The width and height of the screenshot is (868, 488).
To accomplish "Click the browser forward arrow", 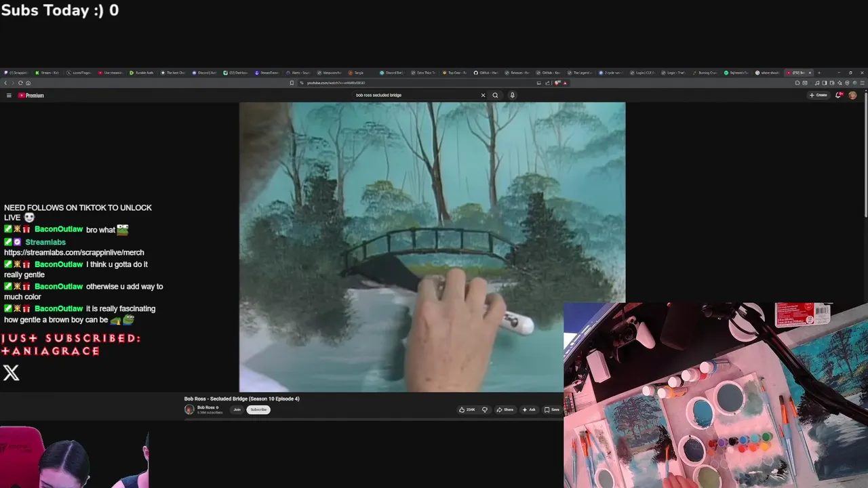I will (x=13, y=83).
